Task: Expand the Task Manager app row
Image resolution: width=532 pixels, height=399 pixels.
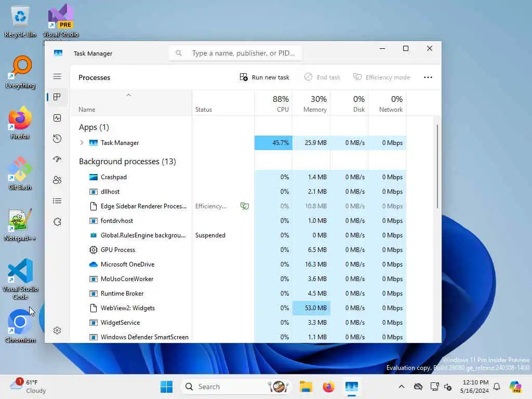Action: [x=82, y=143]
